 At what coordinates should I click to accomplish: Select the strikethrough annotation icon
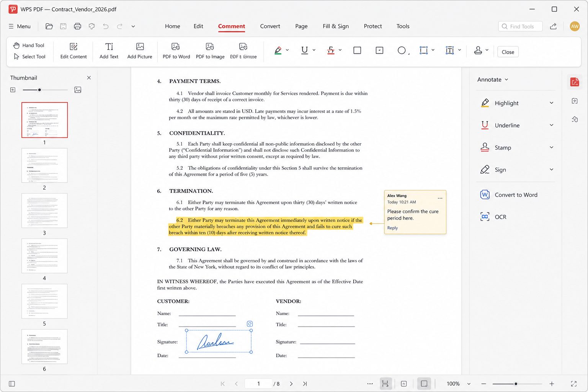(331, 50)
